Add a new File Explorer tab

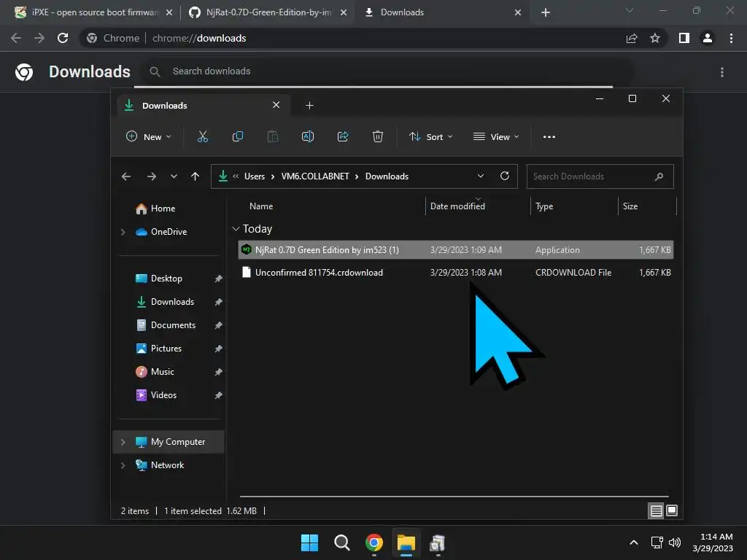(309, 106)
